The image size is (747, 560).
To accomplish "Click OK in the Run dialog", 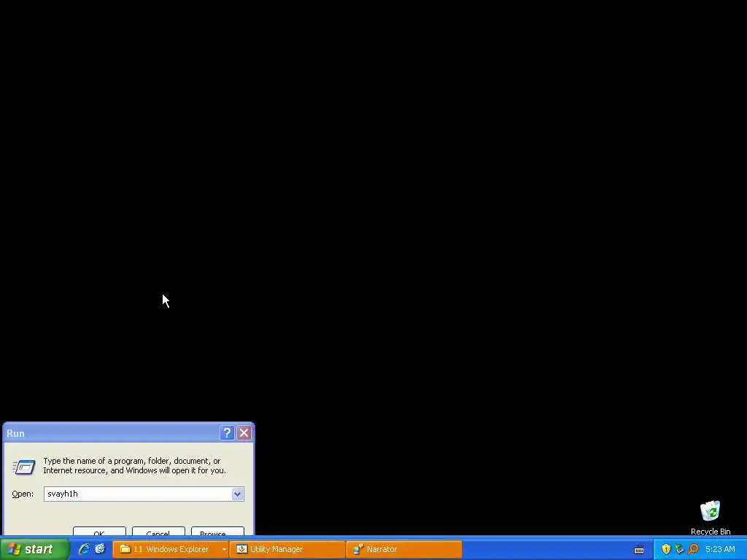I will [x=99, y=532].
